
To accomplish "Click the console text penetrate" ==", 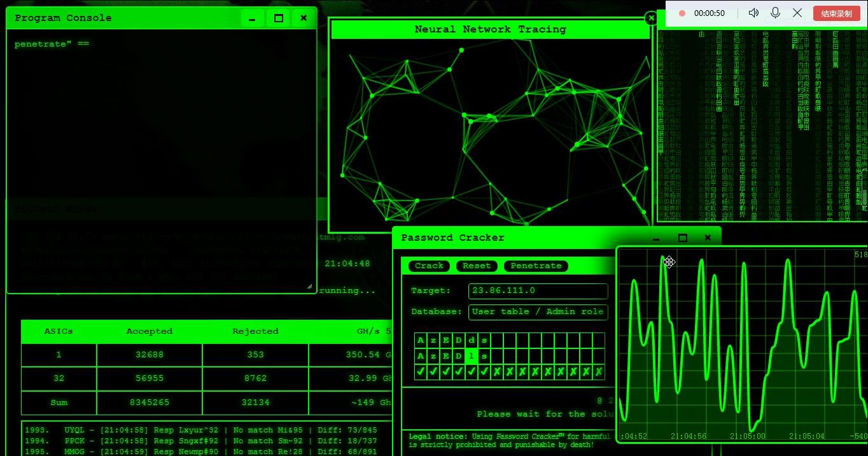I will (x=52, y=45).
